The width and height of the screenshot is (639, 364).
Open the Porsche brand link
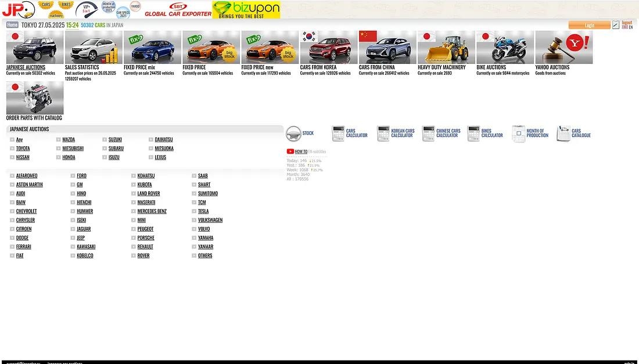pyautogui.click(x=146, y=238)
